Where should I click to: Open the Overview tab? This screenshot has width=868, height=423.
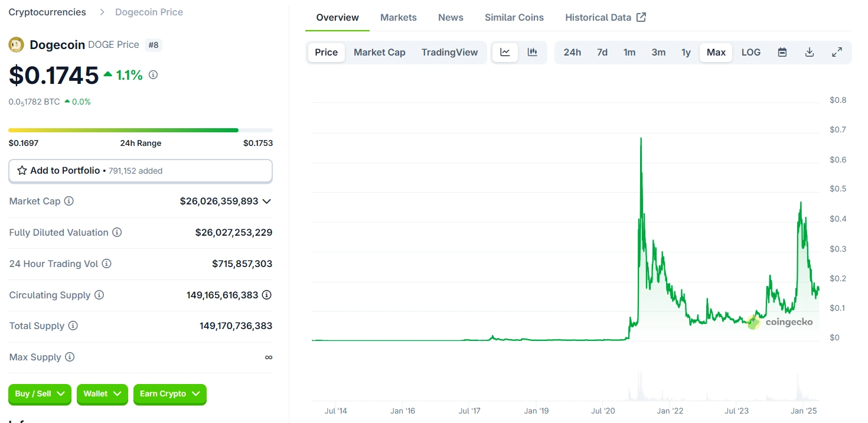(338, 17)
